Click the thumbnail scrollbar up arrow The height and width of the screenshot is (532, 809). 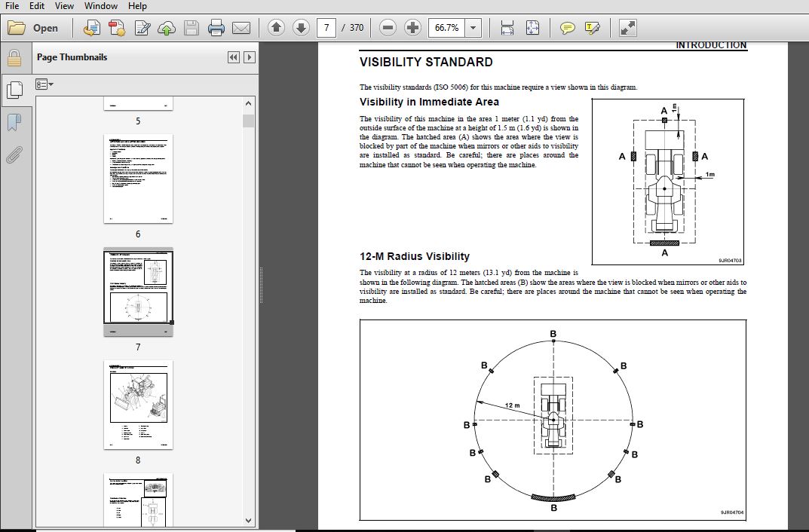coord(248,104)
